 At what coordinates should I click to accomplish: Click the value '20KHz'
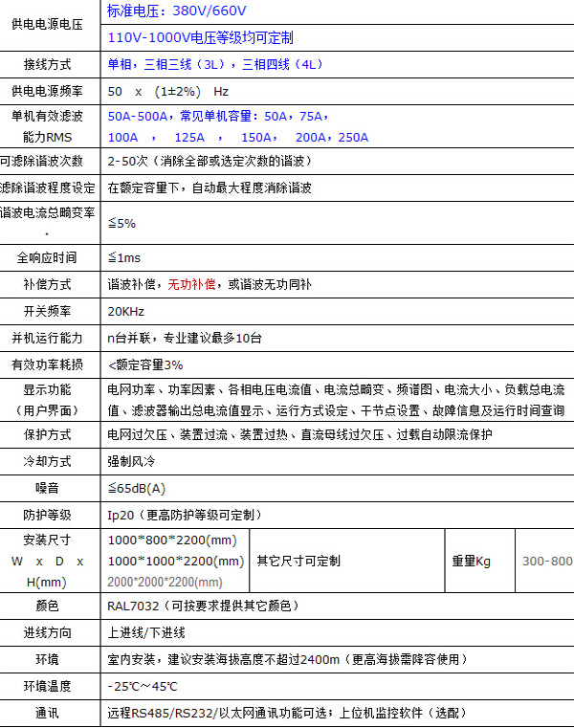click(x=126, y=312)
